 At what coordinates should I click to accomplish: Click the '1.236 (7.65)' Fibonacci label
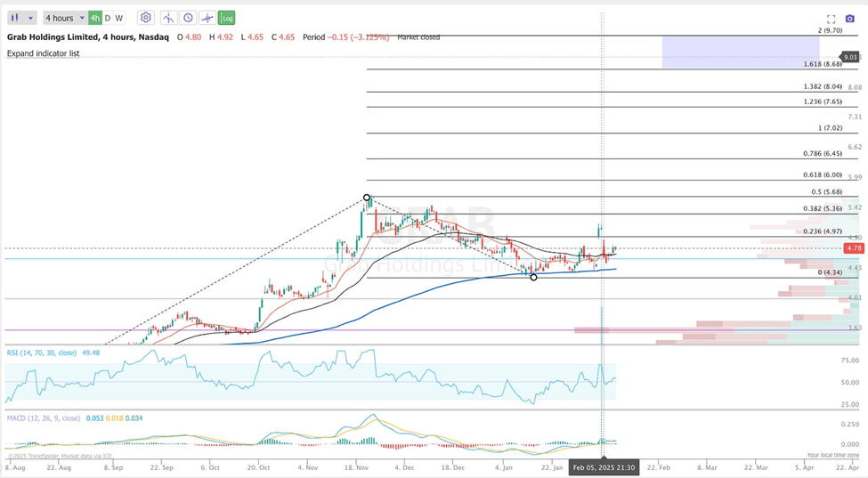[x=823, y=101]
